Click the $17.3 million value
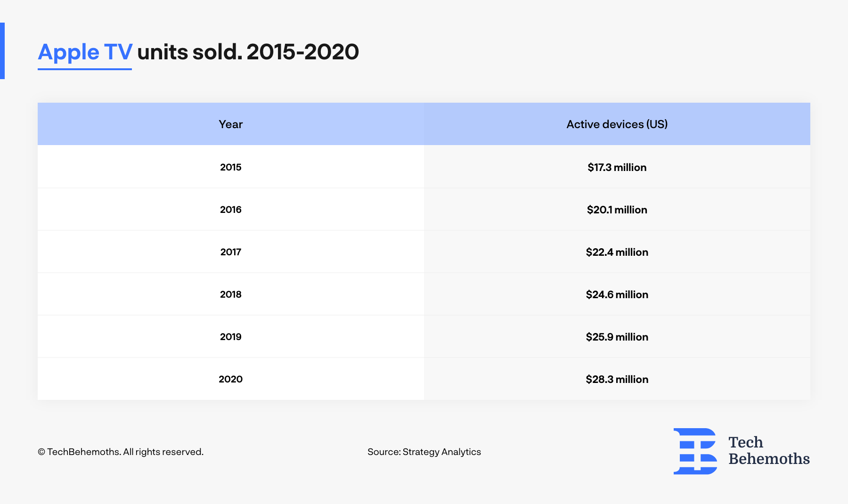Screen dimensions: 848x504 tap(617, 167)
